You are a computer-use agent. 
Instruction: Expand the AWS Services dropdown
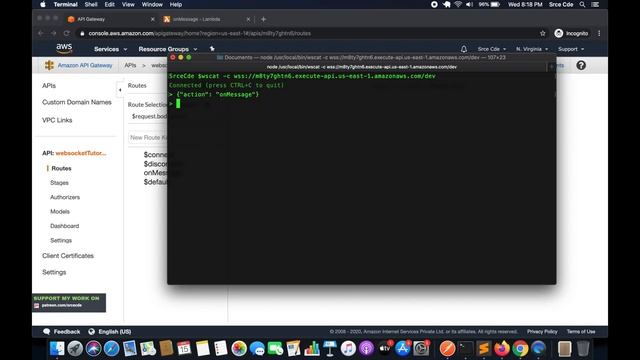click(x=111, y=49)
